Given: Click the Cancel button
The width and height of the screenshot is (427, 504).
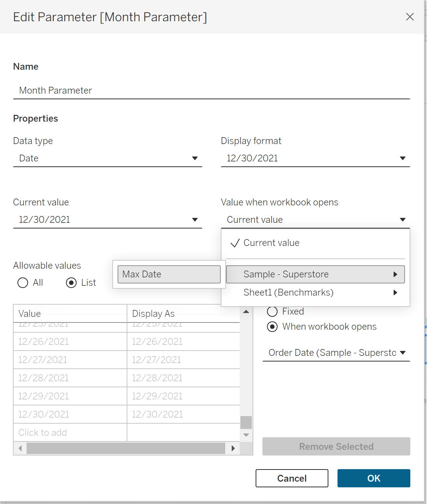Looking at the screenshot, I should [x=292, y=478].
